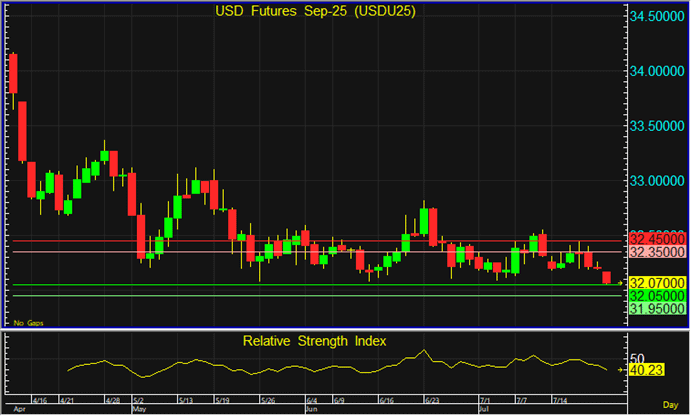Select the red 32.45000 price level label

[657, 240]
